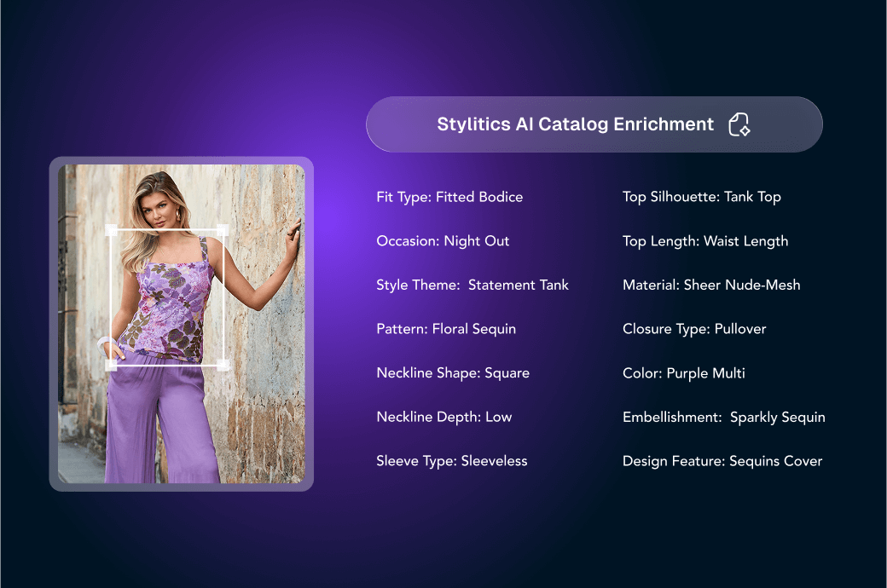Click the Sleeve Type: Sleeveless attribute

[452, 460]
